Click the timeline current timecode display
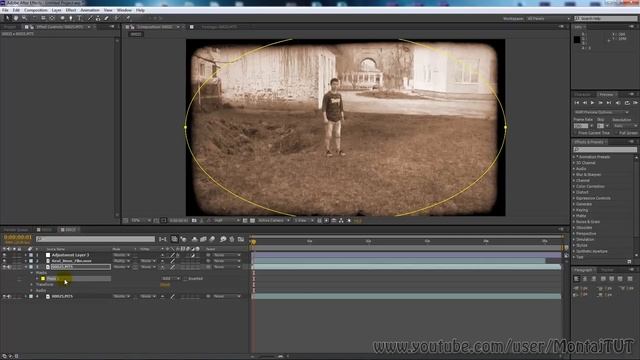This screenshot has height=360, width=640. (18, 238)
